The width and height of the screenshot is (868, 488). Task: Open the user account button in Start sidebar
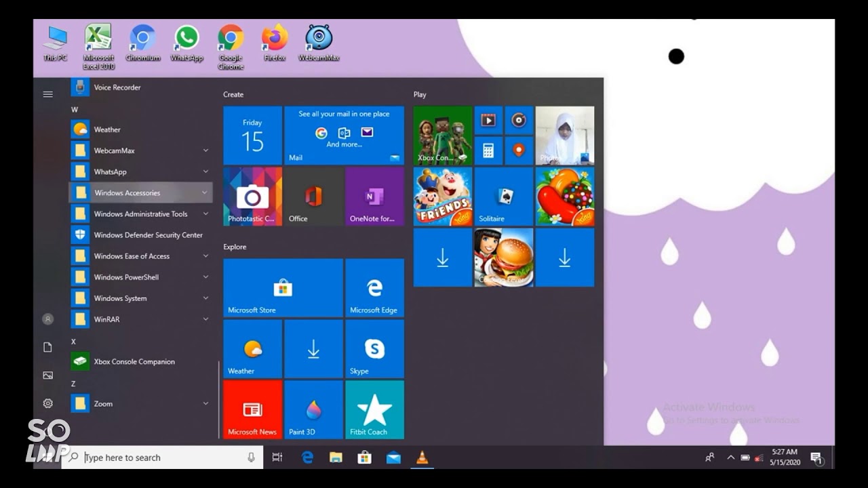click(x=47, y=319)
